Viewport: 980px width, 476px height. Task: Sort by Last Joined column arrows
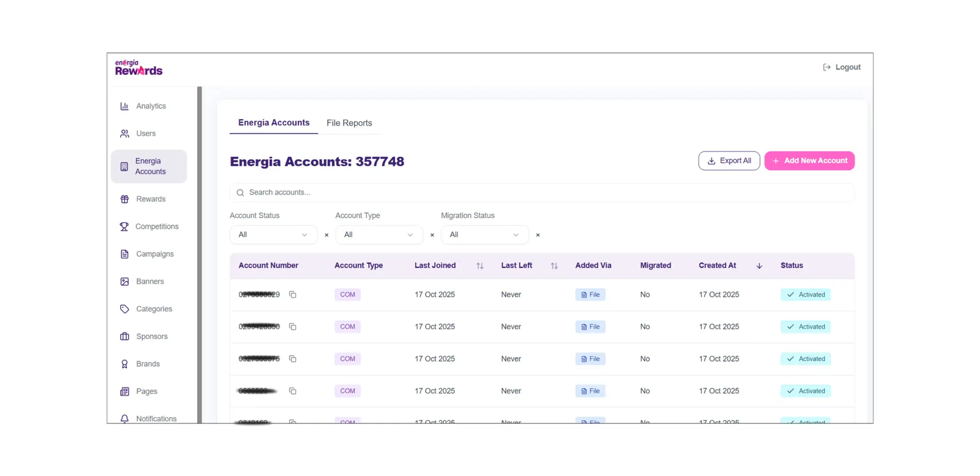pyautogui.click(x=480, y=266)
